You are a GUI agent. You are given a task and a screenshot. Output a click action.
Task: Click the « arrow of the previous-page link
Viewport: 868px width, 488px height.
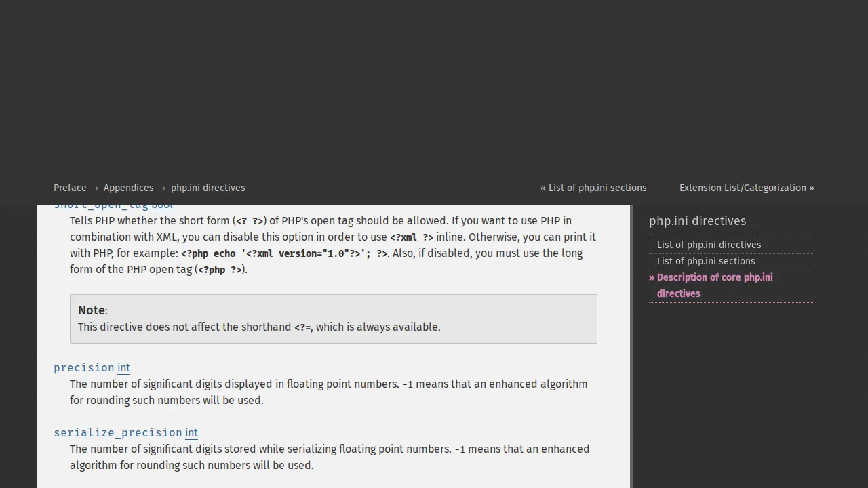pyautogui.click(x=542, y=188)
